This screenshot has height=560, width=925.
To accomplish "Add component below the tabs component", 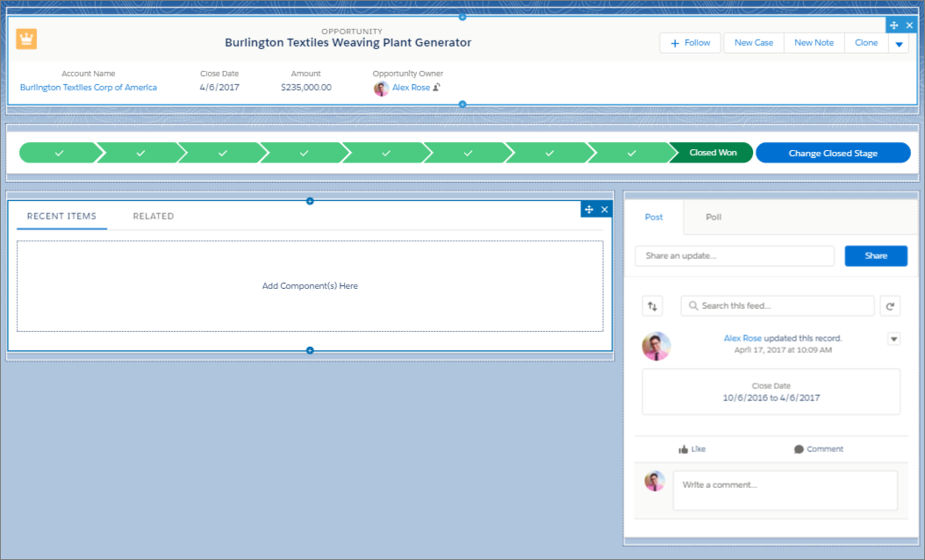I will (310, 350).
